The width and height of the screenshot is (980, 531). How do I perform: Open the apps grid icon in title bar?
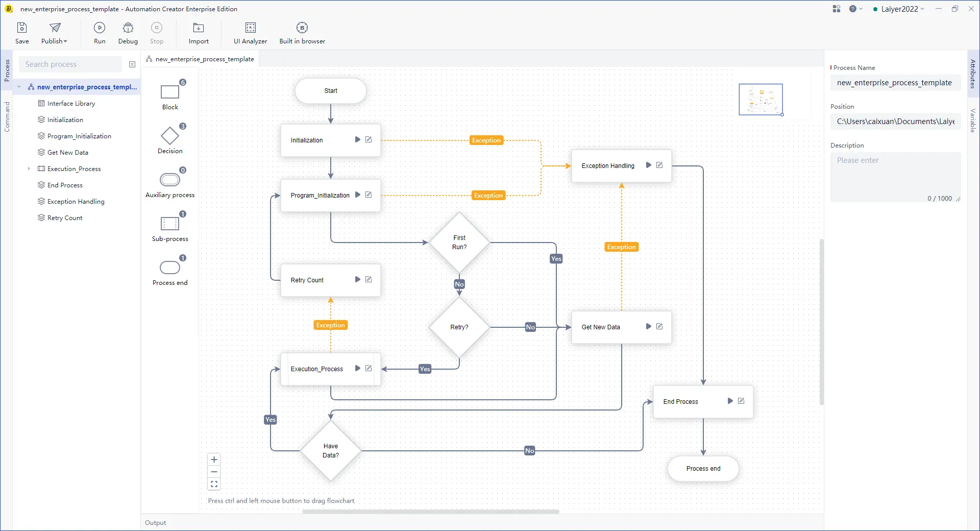pyautogui.click(x=836, y=9)
